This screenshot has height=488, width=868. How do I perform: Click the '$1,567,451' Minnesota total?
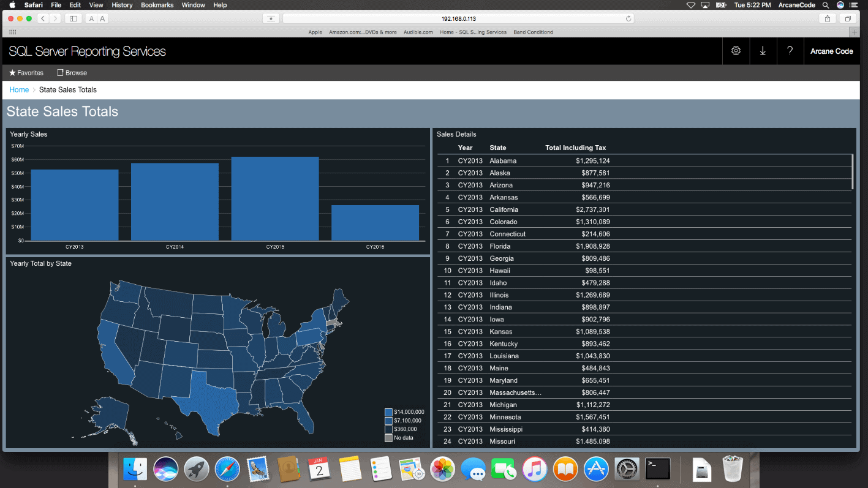(x=592, y=417)
